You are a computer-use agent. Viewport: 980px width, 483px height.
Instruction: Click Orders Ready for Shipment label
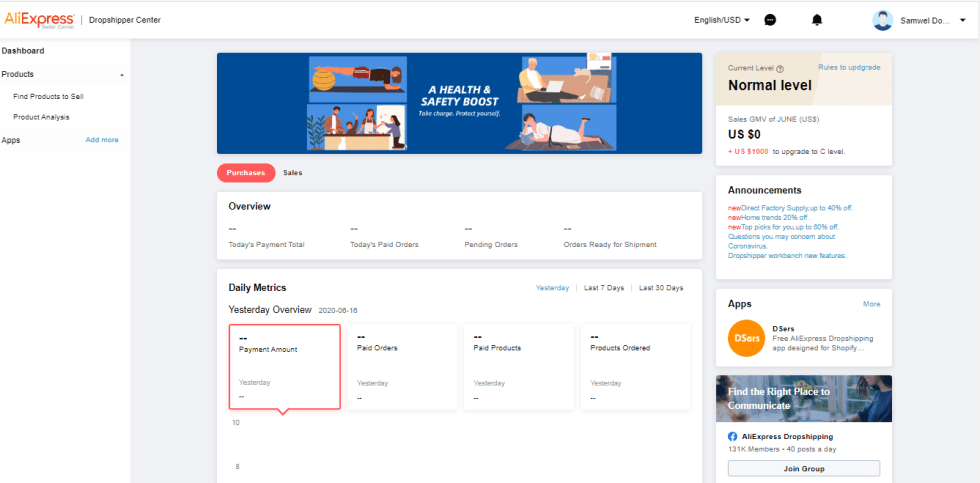(610, 245)
